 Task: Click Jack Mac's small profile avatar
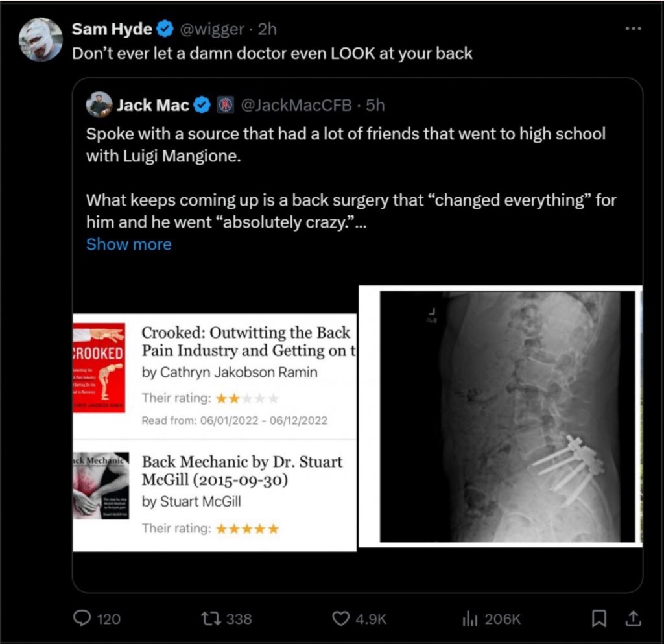[99, 105]
